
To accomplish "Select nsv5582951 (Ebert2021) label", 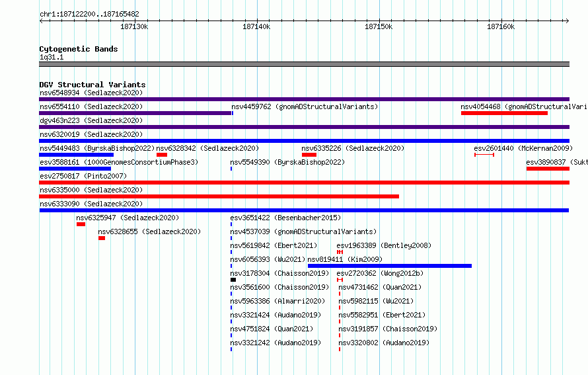I will (x=382, y=315).
